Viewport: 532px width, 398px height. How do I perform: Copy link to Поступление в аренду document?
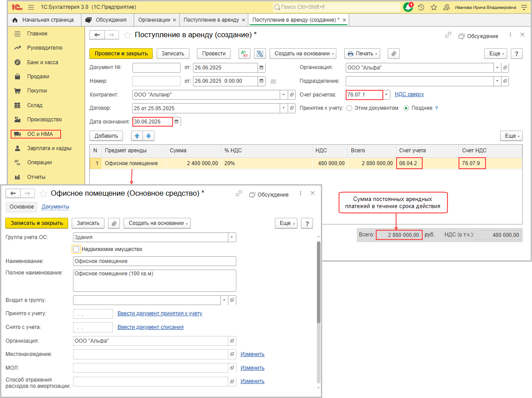coord(448,35)
